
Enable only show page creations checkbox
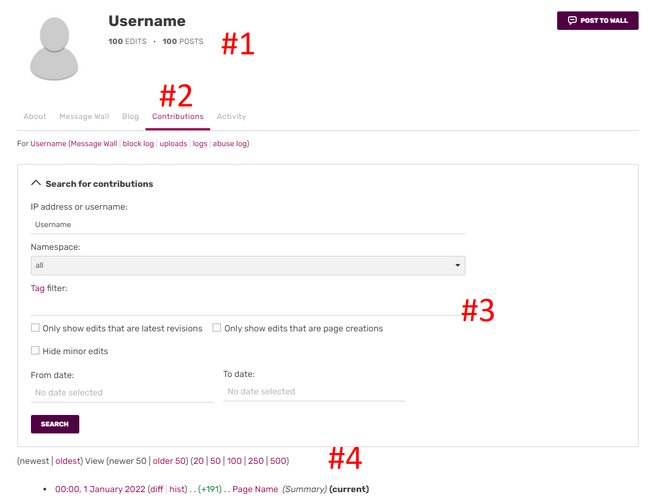pos(216,328)
